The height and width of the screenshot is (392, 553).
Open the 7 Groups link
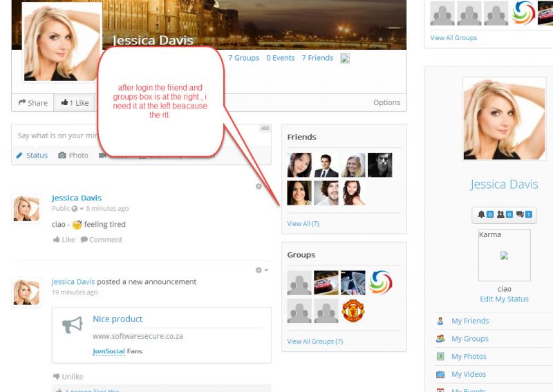pyautogui.click(x=243, y=58)
